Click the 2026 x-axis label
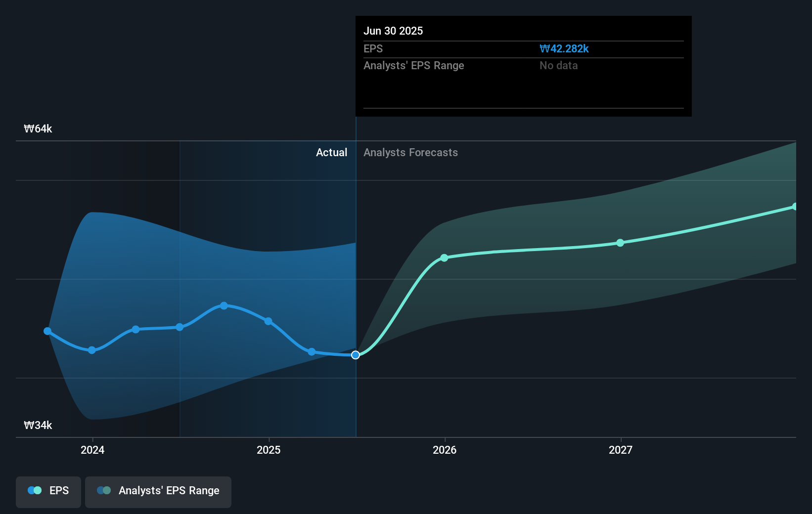The height and width of the screenshot is (514, 812). tap(445, 450)
